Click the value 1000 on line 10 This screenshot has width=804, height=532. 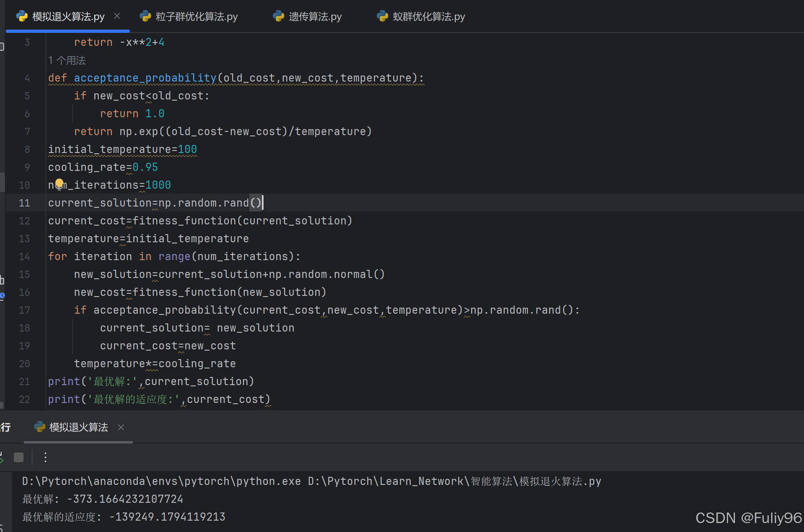pos(158,185)
